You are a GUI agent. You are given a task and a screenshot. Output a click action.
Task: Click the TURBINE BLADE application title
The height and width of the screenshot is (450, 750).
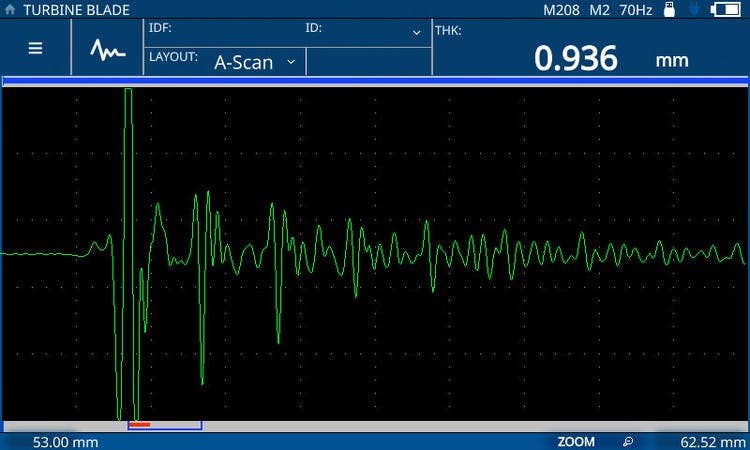[76, 10]
